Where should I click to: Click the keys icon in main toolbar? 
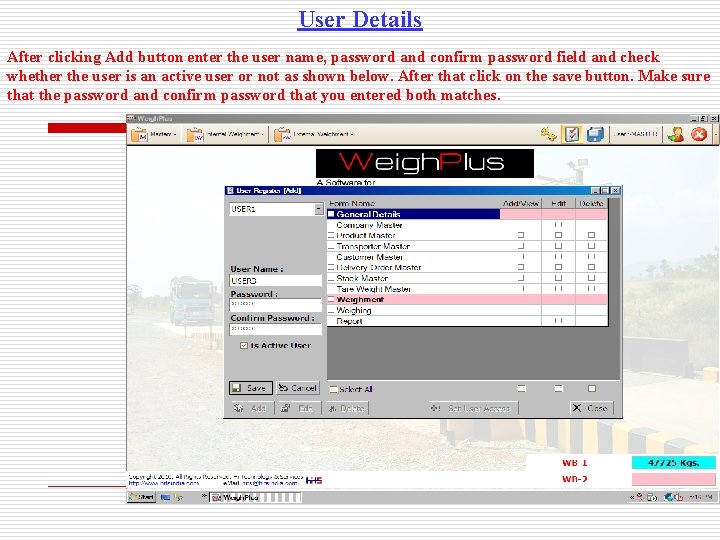click(x=548, y=135)
